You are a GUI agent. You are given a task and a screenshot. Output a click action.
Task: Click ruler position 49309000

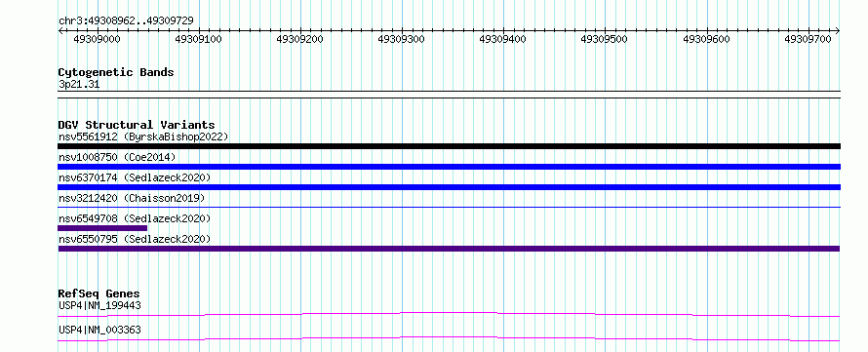97,39
